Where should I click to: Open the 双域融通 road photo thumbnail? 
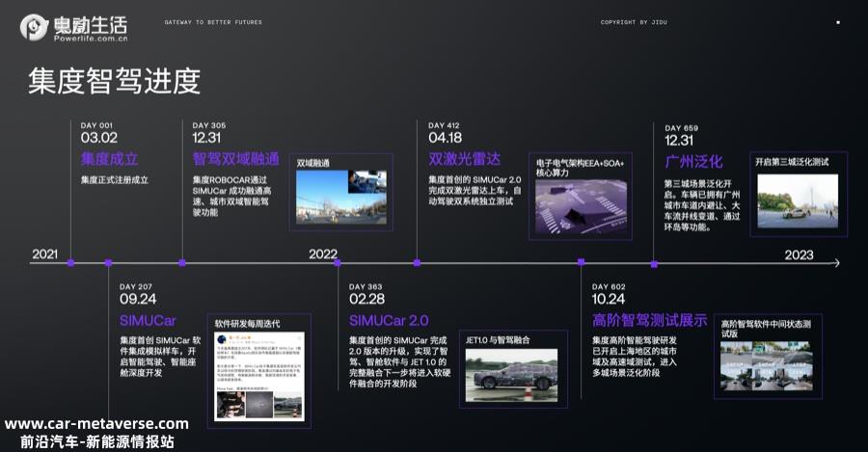pyautogui.click(x=341, y=198)
